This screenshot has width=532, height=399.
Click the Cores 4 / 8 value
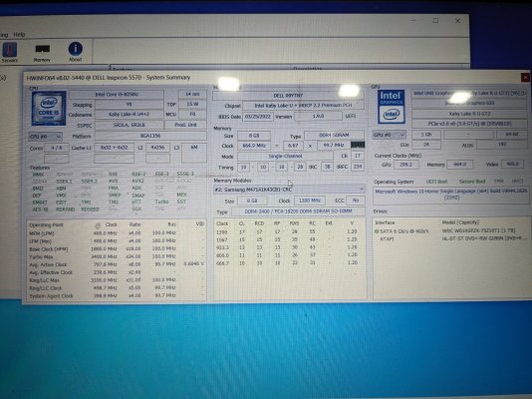pos(57,148)
